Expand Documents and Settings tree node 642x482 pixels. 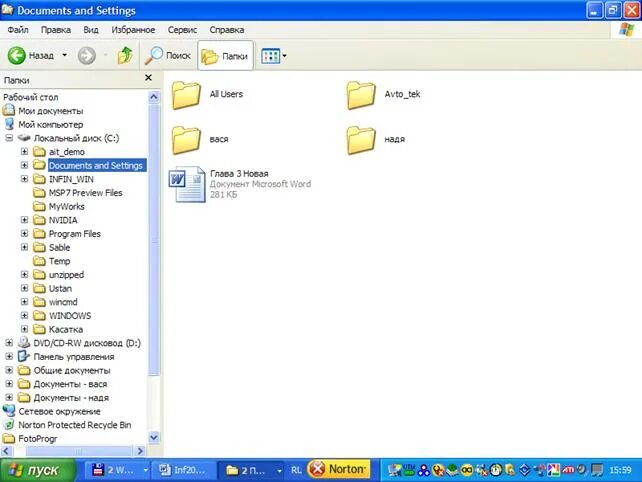click(x=25, y=165)
